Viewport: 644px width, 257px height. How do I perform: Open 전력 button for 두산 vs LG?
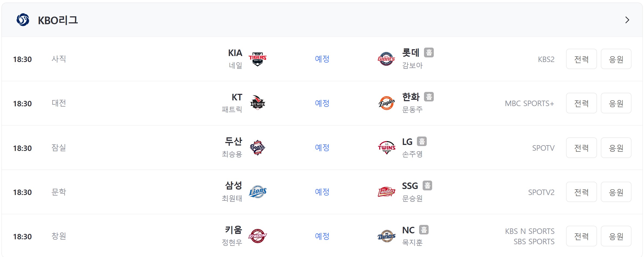pos(581,148)
